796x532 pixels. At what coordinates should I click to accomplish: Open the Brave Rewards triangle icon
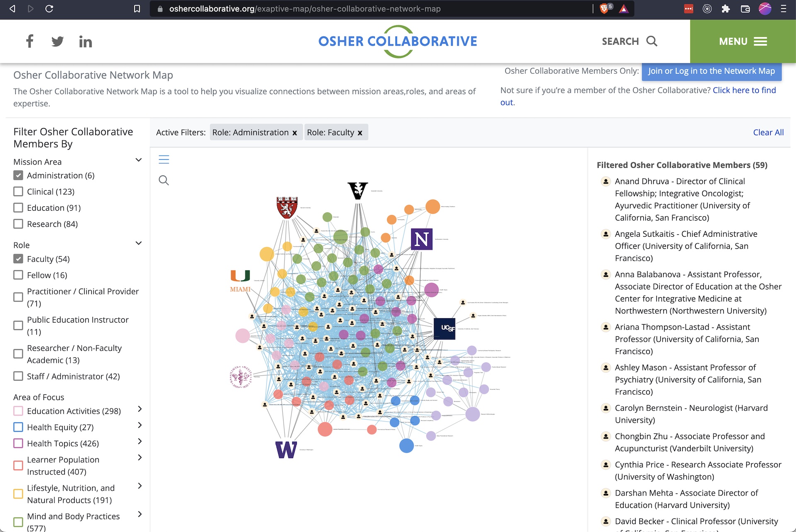[x=624, y=9]
